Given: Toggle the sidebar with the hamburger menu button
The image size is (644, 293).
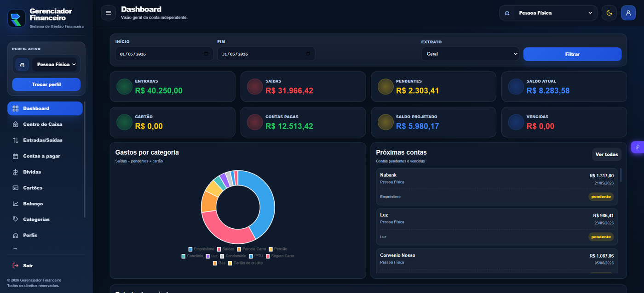Looking at the screenshot, I should (108, 13).
